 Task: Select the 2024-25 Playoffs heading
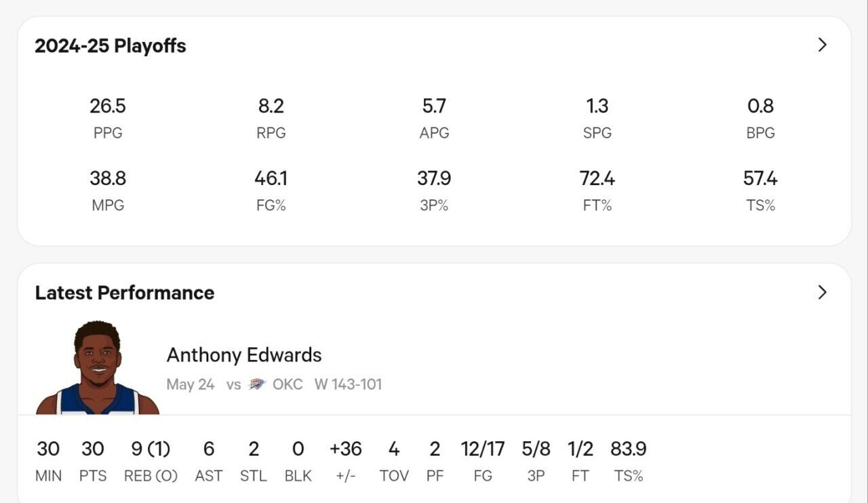(111, 46)
